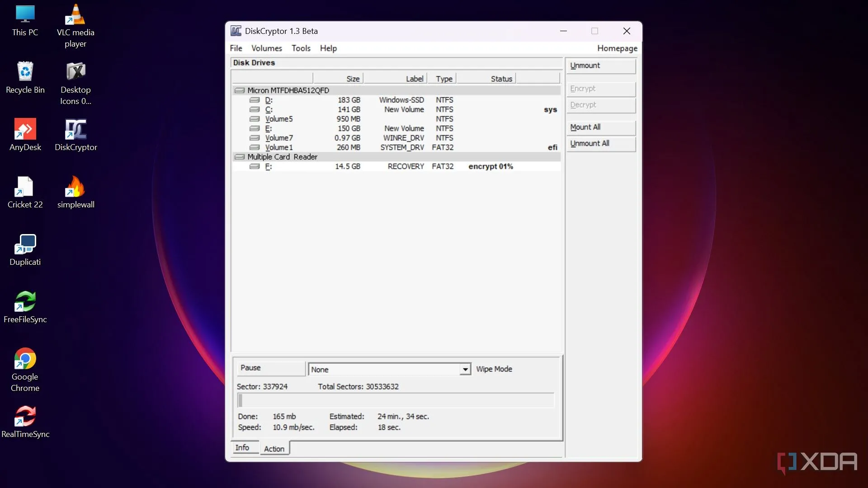The width and height of the screenshot is (868, 488).
Task: Open the Google Chrome shortcut
Action: 25,364
